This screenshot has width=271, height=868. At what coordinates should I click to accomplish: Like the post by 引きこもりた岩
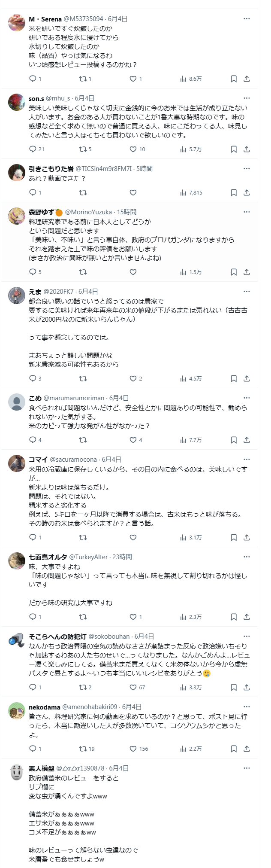pos(133,192)
